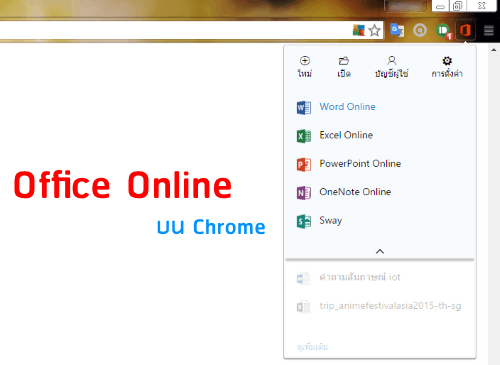Viewport: 500px width, 365px height.
Task: Click the Excel file icon for trip_animefestivalasia2015
Action: pyautogui.click(x=303, y=307)
